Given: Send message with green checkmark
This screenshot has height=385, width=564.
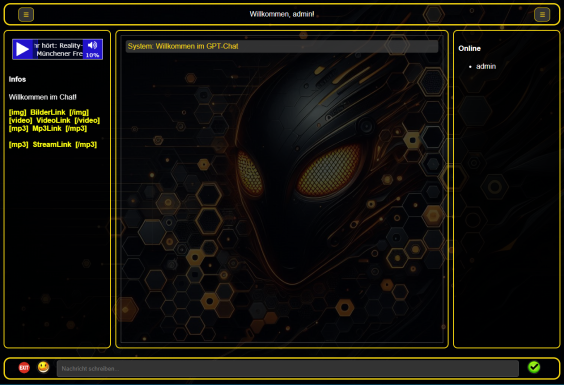Looking at the screenshot, I should pos(534,367).
